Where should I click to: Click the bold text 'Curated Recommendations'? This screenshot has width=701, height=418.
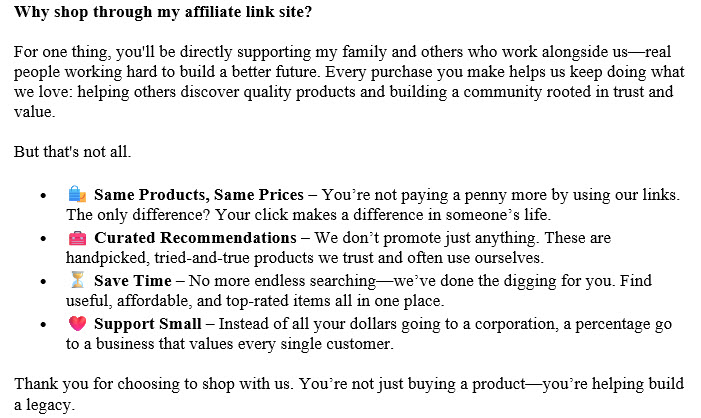(195, 237)
